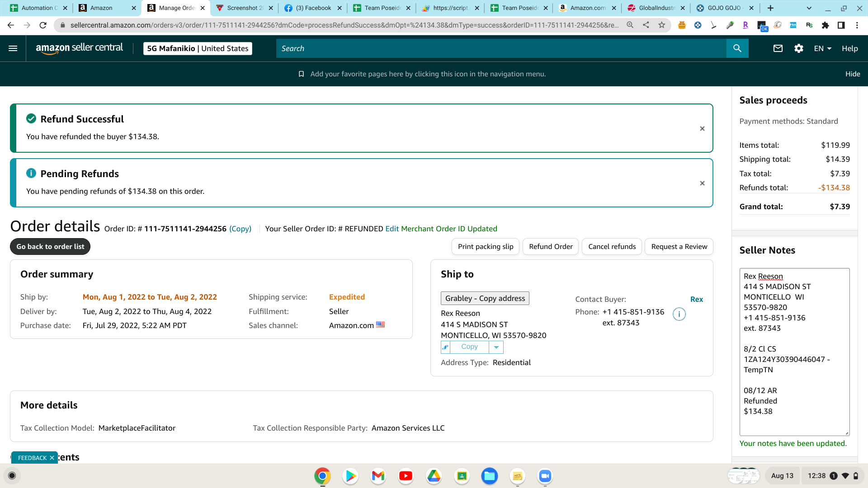Open Chrome extensions puzzle icon

(x=826, y=25)
